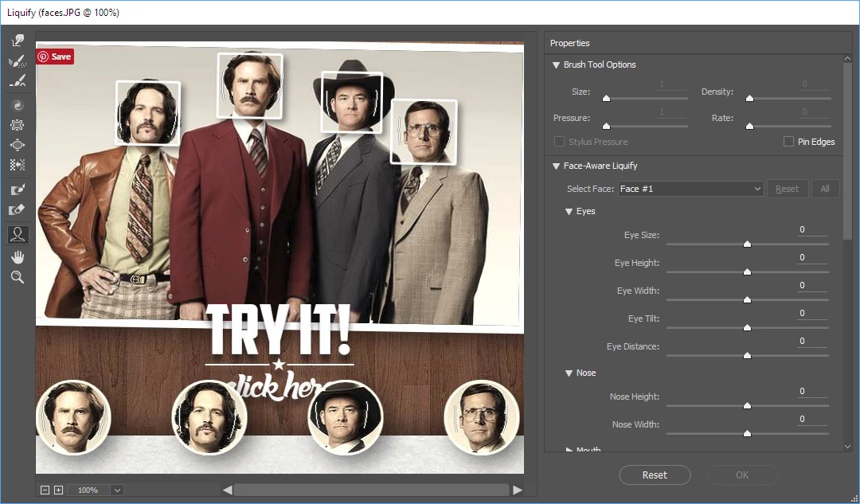This screenshot has width=860, height=504.
Task: Click the OK button
Action: (742, 475)
